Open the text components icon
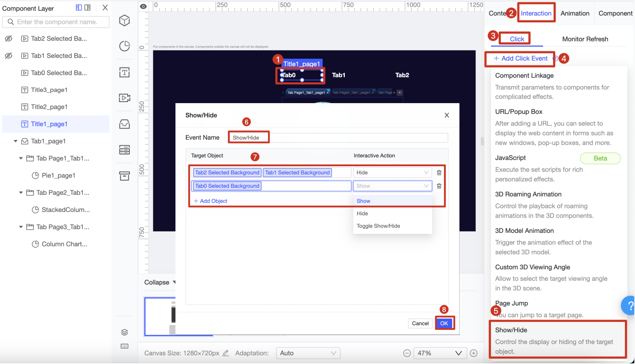Screen dimensions: 635x364 pos(125,72)
